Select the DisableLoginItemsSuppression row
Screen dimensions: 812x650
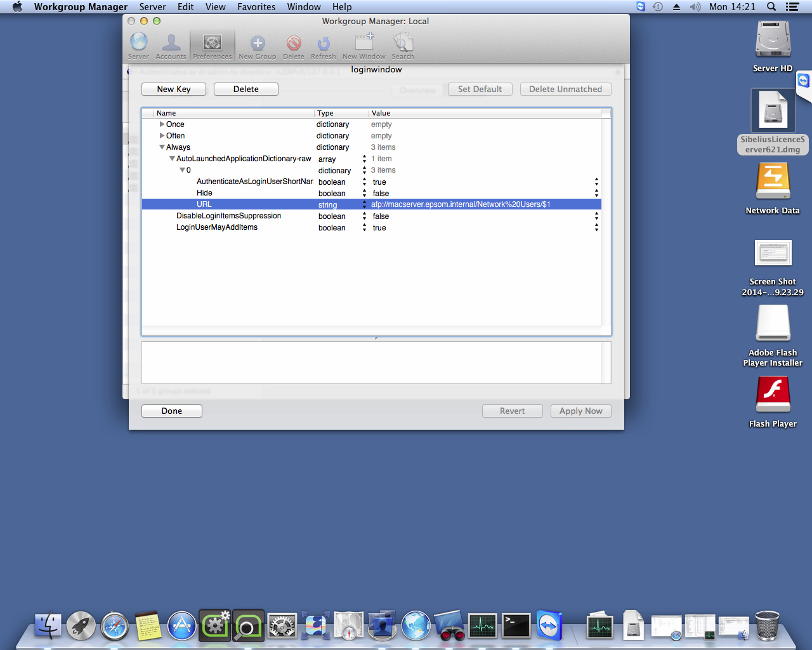(371, 216)
